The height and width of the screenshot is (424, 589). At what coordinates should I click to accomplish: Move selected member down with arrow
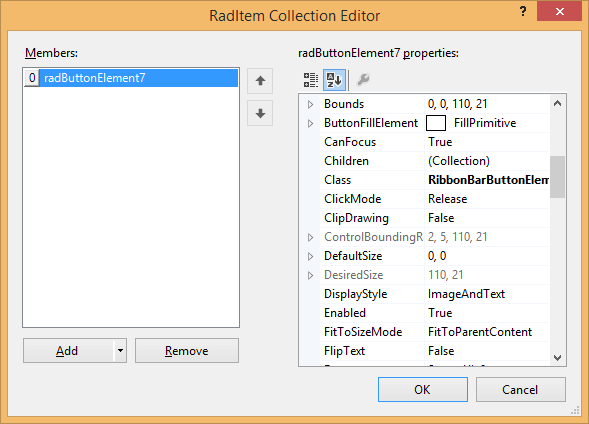pos(260,113)
